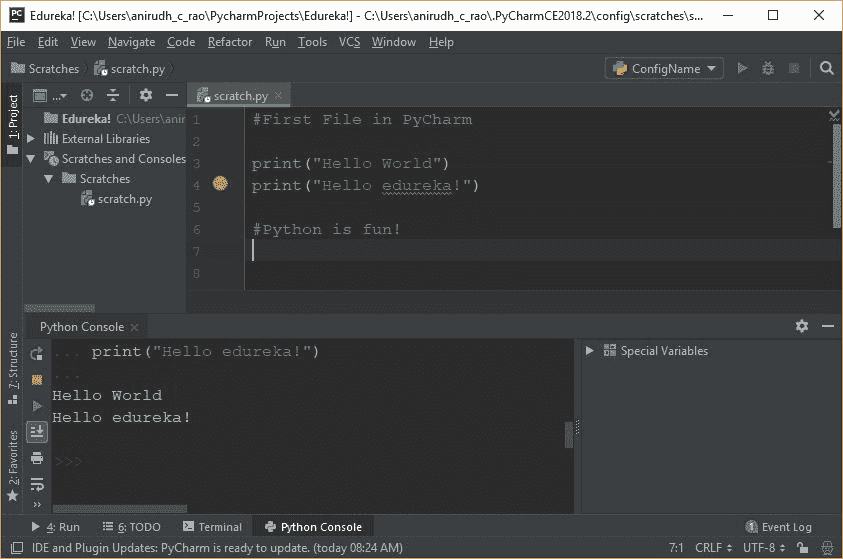Collapse the Scratches folder
Image resolution: width=843 pixels, height=559 pixels.
coord(49,178)
